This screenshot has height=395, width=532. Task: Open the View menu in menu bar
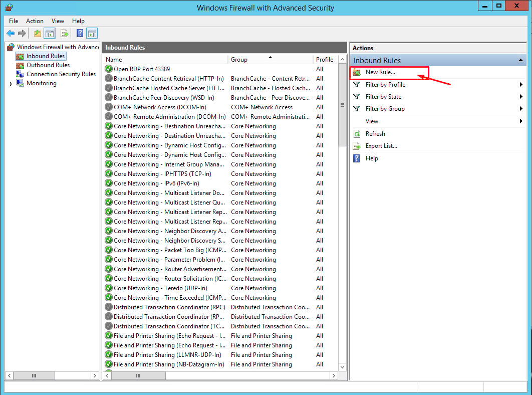[58, 21]
